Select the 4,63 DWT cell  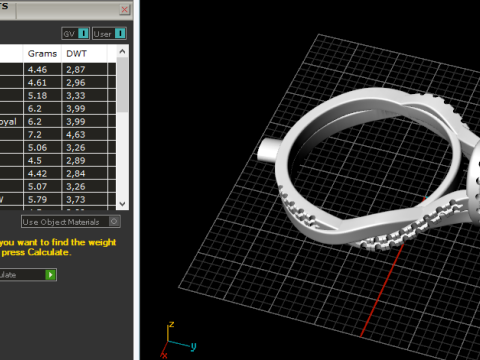(x=84, y=134)
